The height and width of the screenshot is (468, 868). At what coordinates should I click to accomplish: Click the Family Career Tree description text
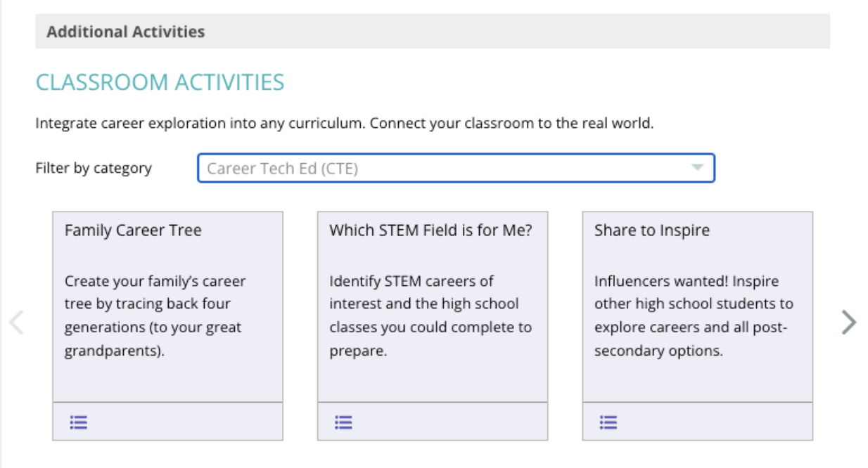156,316
